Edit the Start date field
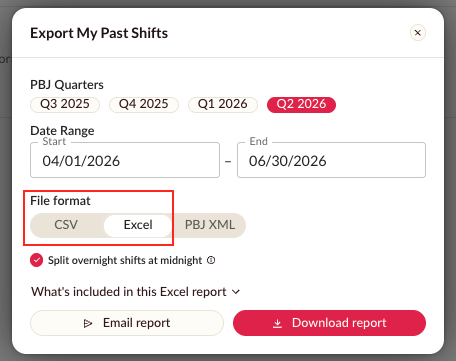 125,160
